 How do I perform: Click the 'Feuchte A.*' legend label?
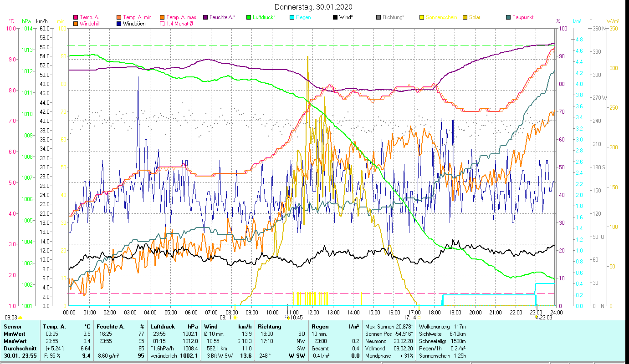(223, 17)
